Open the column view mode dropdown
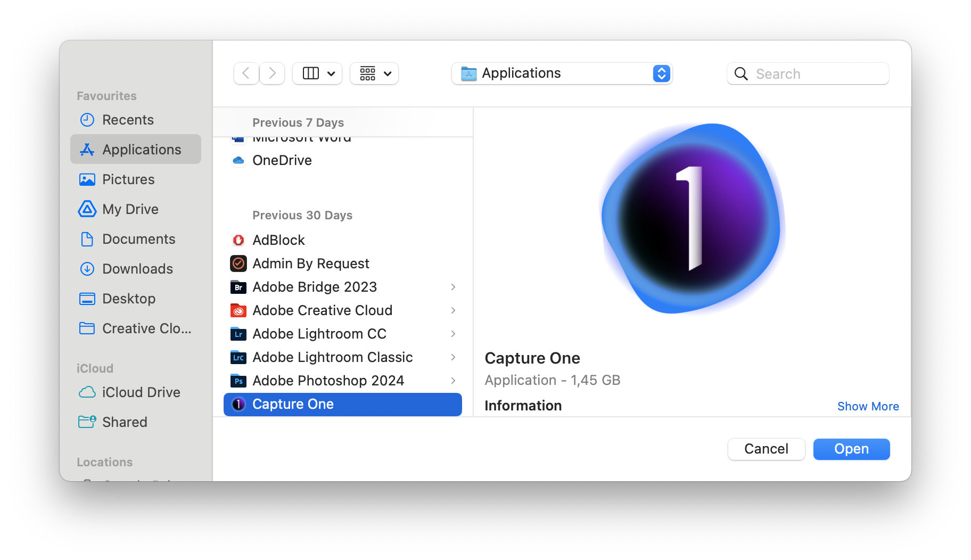This screenshot has height=560, width=971. point(317,73)
